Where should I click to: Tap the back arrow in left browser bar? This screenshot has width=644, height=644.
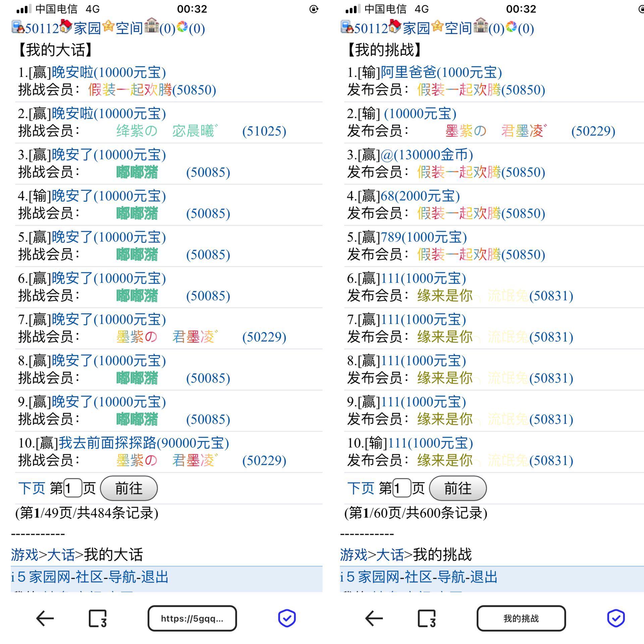click(x=45, y=619)
